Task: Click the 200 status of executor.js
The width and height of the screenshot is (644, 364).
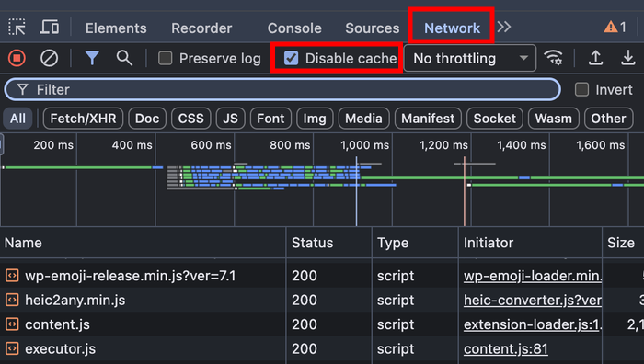Action: coord(305,348)
